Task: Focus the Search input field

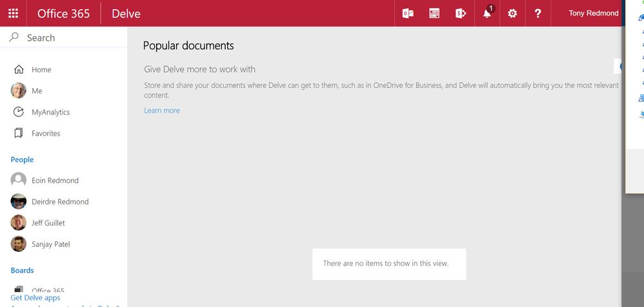Action: coord(64,37)
